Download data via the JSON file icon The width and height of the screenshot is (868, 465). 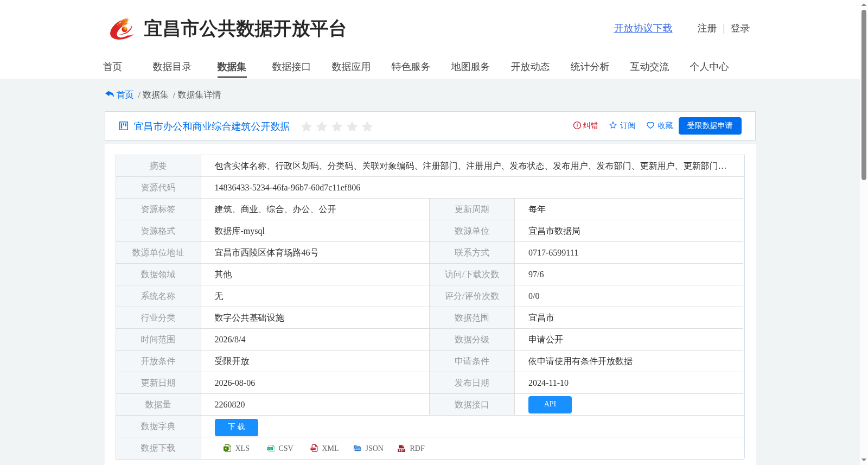(358, 448)
